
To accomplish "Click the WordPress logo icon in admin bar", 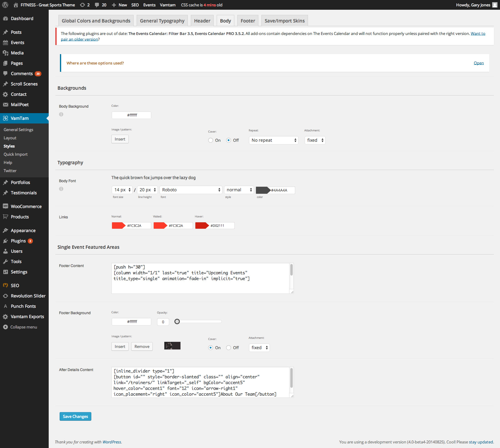I will coord(5,5).
